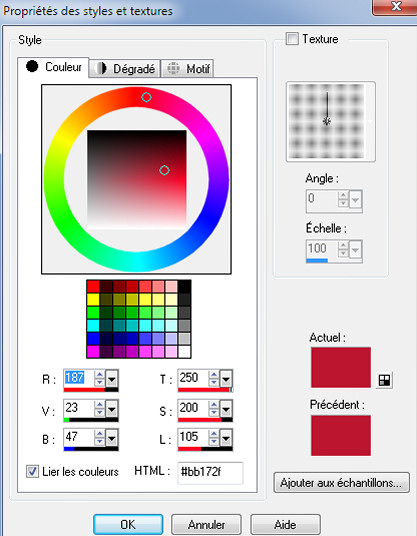
Task: Click the OK button
Action: coord(128,524)
